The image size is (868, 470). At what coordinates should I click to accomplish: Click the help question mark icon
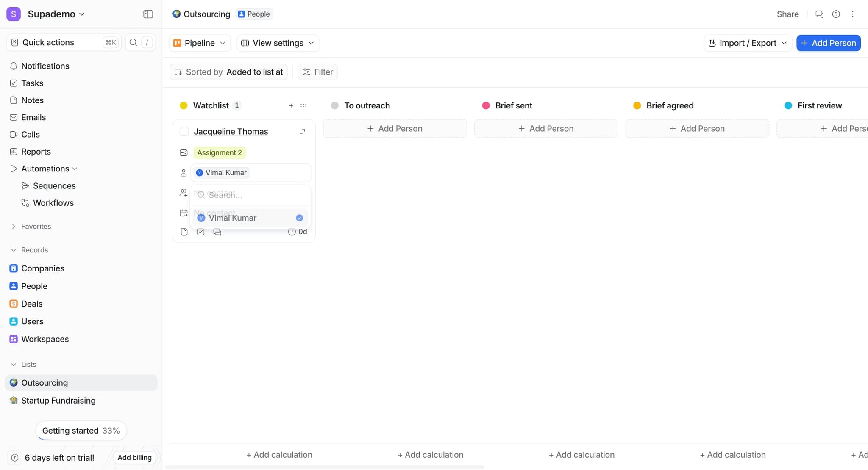[x=836, y=14]
